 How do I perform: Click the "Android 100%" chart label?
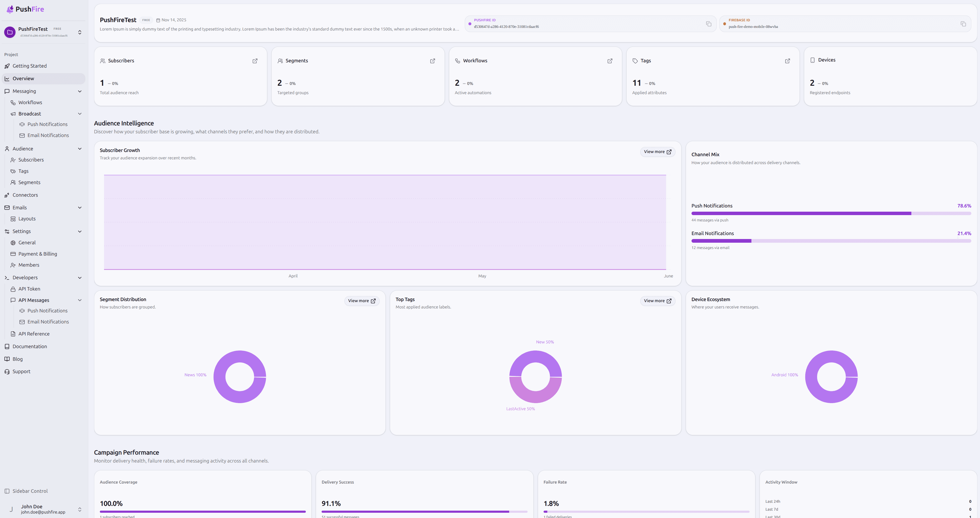coord(785,375)
